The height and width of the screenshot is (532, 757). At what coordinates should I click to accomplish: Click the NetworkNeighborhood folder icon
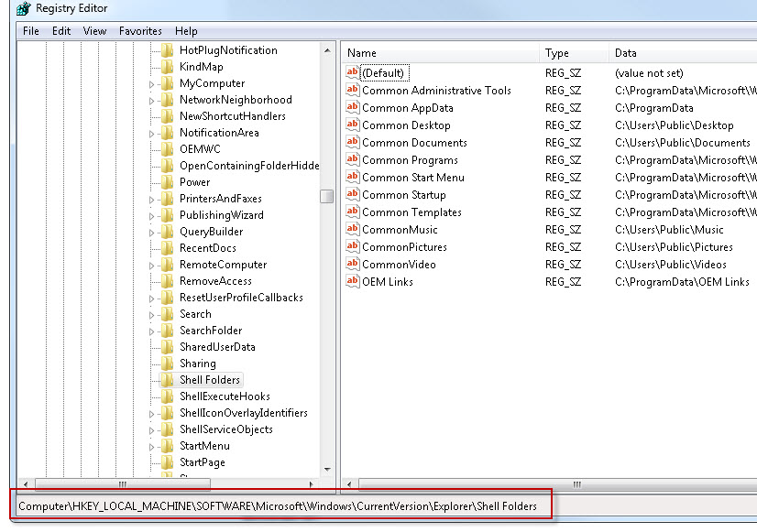[167, 100]
